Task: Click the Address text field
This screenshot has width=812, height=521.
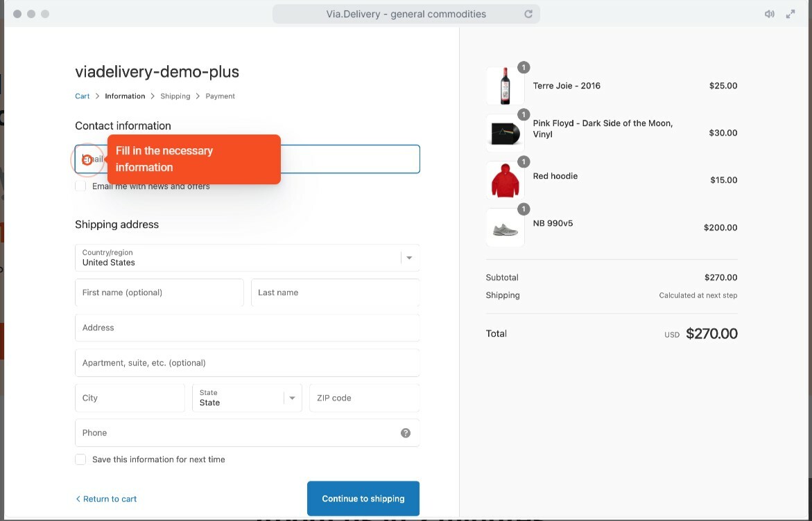Action: (247, 328)
